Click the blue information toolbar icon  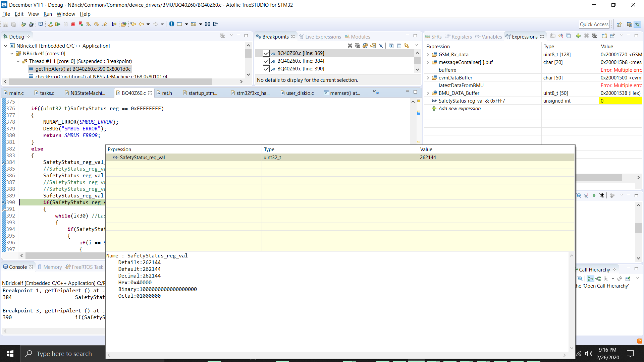coord(172,24)
